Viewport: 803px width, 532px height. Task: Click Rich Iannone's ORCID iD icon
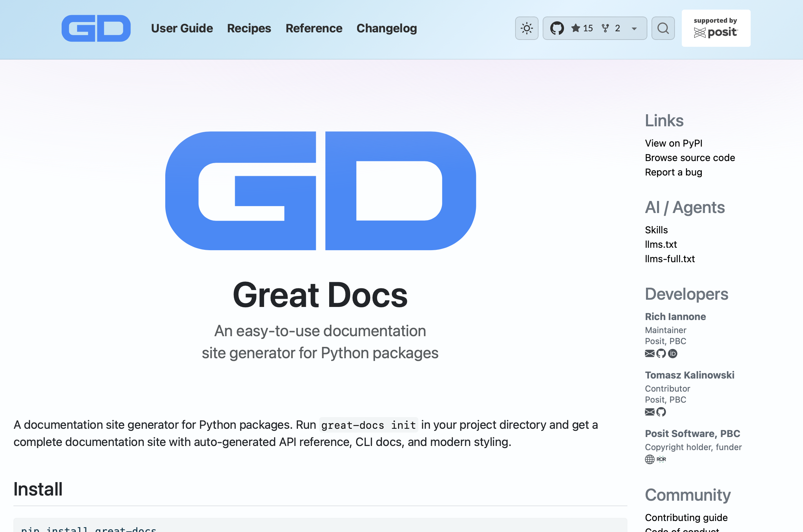coord(672,353)
